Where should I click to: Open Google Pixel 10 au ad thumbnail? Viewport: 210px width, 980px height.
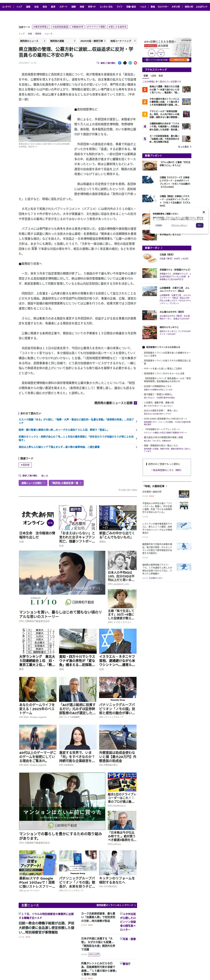[38, 863]
